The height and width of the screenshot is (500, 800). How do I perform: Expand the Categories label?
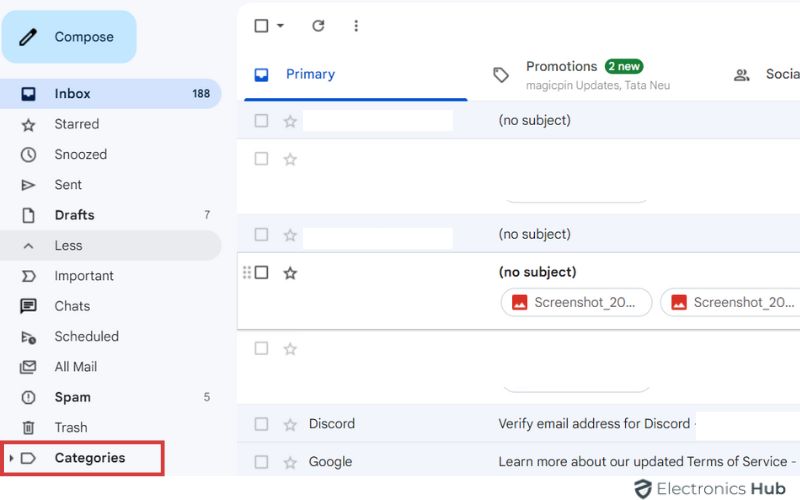point(11,458)
